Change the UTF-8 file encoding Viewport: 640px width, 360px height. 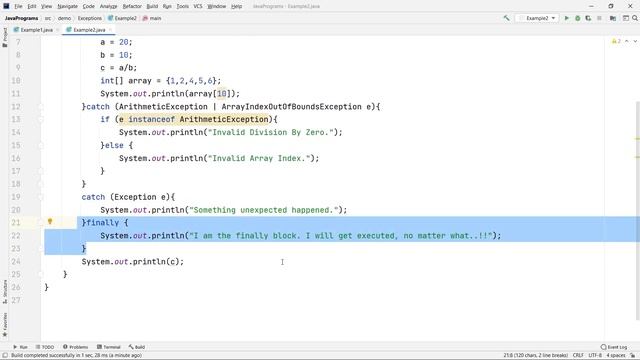click(595, 356)
